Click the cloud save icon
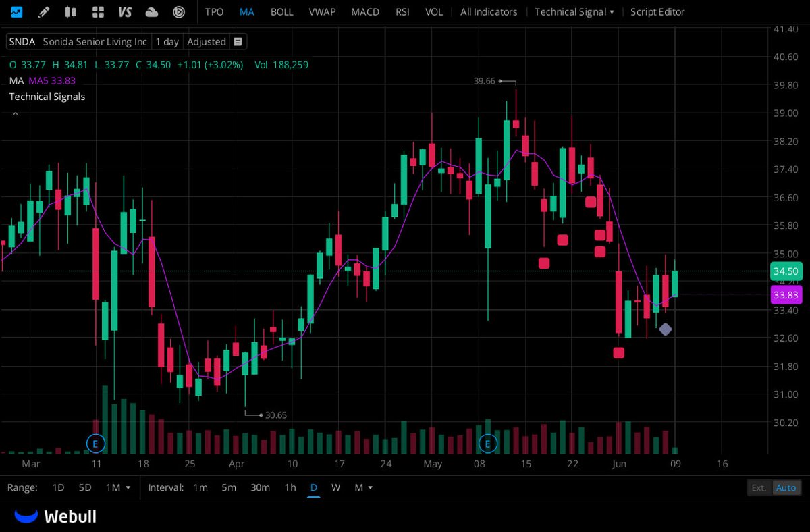Image resolution: width=810 pixels, height=532 pixels. click(152, 11)
